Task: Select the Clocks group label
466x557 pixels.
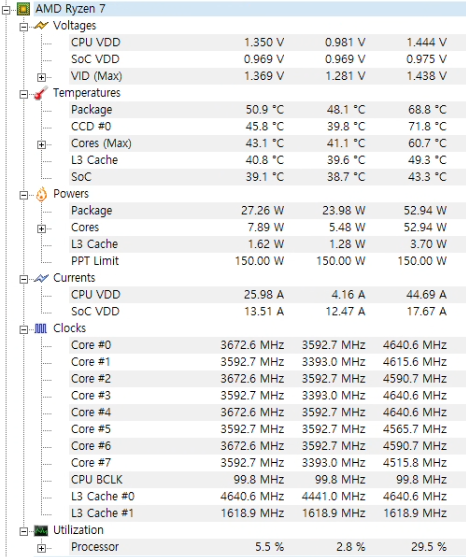Action: point(70,328)
